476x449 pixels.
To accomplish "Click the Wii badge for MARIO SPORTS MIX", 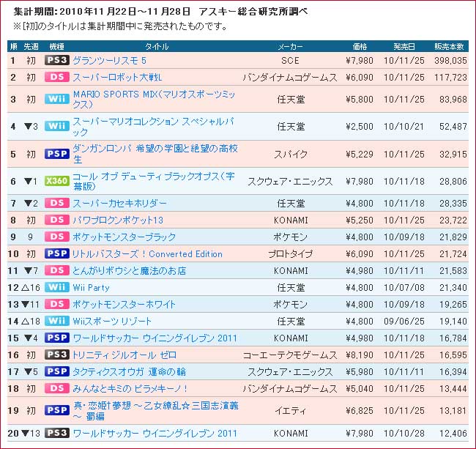I will tap(57, 99).
